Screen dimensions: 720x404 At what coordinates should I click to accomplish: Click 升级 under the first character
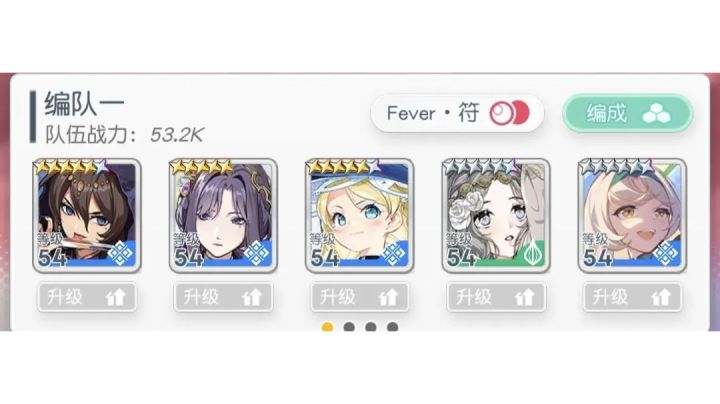(x=87, y=297)
